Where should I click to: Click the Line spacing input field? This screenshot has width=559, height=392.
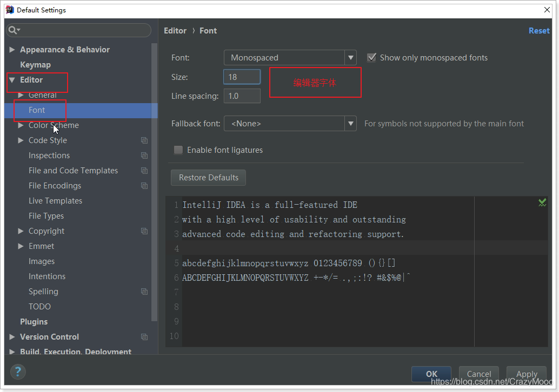pyautogui.click(x=242, y=96)
